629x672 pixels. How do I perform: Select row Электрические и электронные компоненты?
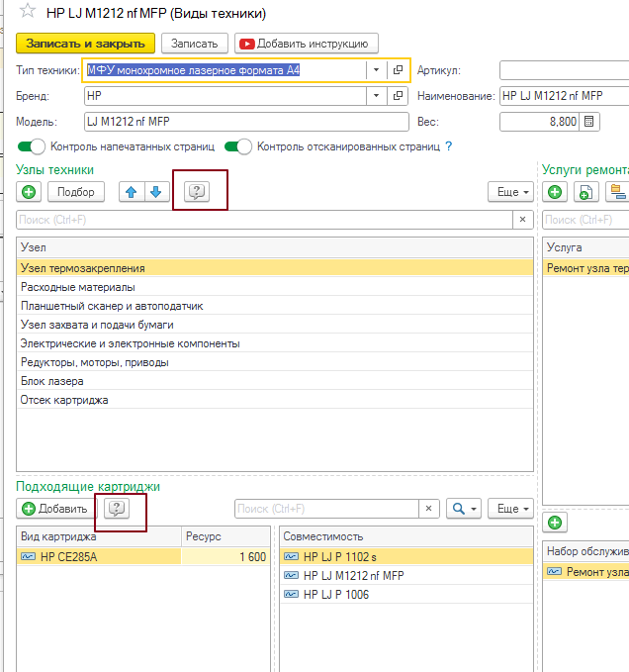[x=275, y=343]
